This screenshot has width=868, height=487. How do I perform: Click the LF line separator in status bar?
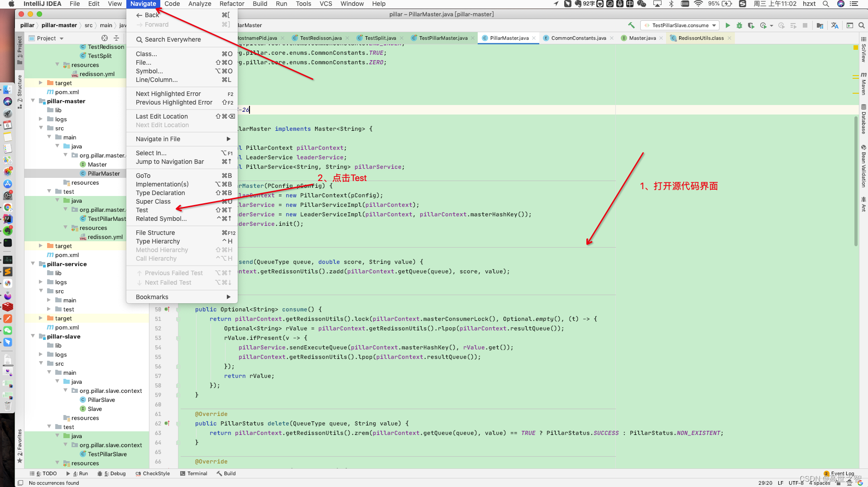pos(781,483)
